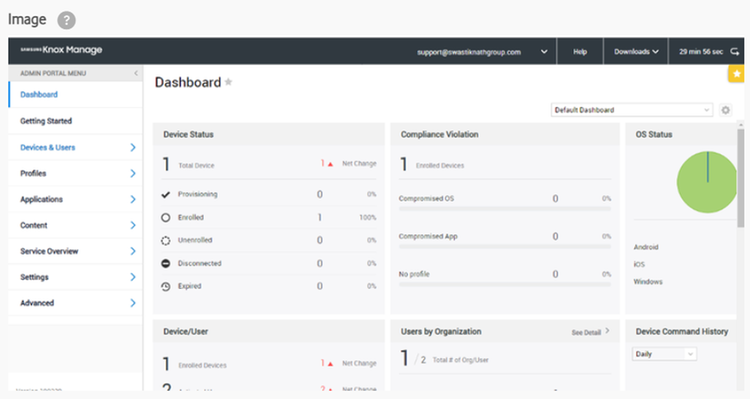The height and width of the screenshot is (399, 750).
Task: Click the Help button in header
Action: pos(580,52)
